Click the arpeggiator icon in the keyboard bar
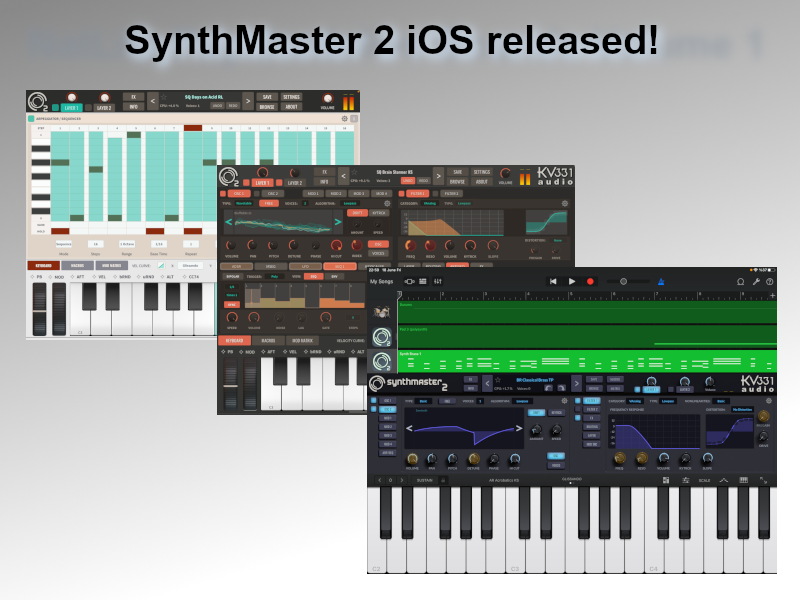The width and height of the screenshot is (800, 600). (723, 480)
